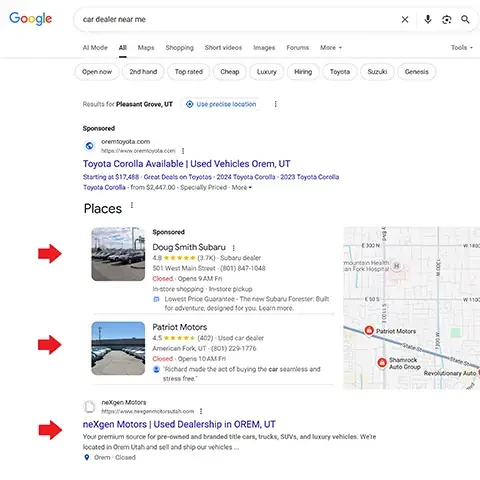Click 2024 Toyota Corolla sitelink
This screenshot has width=480, height=480.
(x=246, y=177)
